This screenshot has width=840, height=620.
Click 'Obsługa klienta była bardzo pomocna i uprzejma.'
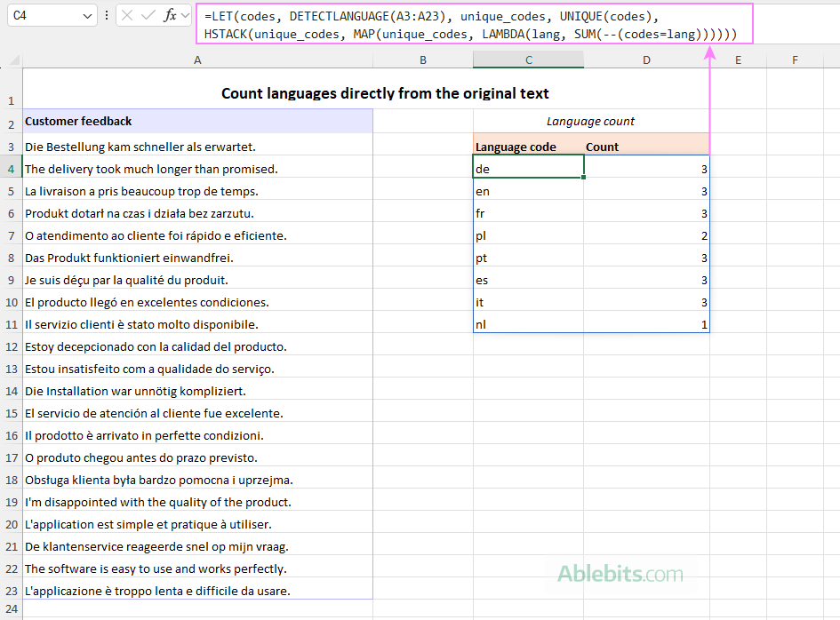pyautogui.click(x=159, y=481)
